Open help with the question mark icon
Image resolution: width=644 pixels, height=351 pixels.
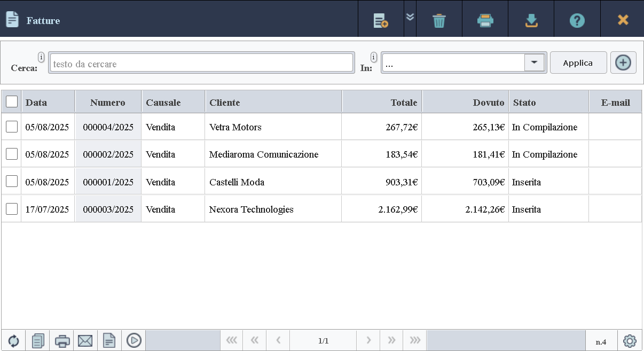[577, 20]
